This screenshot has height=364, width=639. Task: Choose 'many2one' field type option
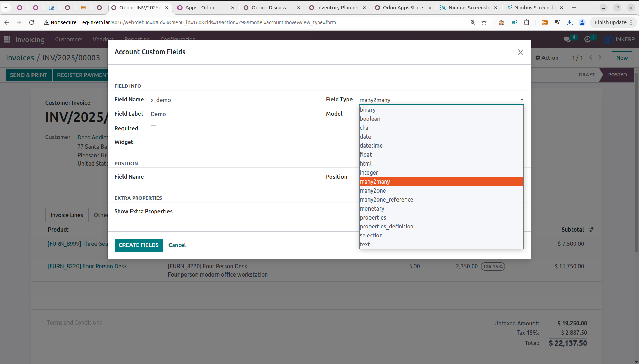[441, 190]
